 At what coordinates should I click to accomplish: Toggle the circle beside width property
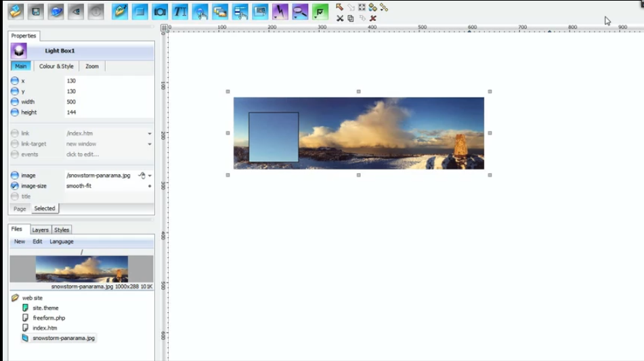pos(15,102)
